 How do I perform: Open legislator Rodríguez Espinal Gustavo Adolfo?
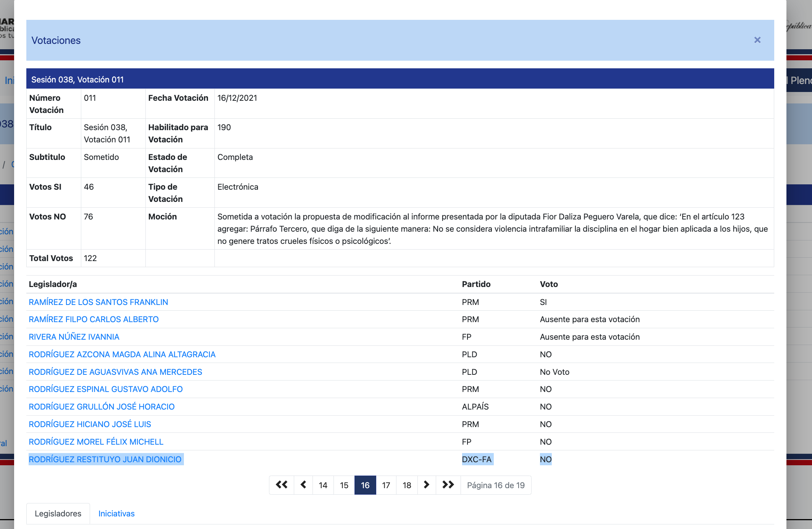106,389
